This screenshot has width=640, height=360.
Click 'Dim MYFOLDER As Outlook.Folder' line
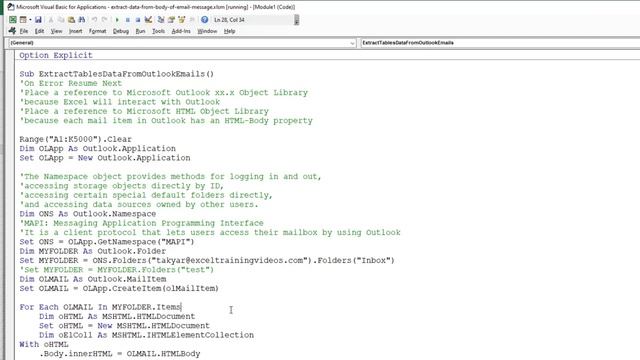click(93, 251)
